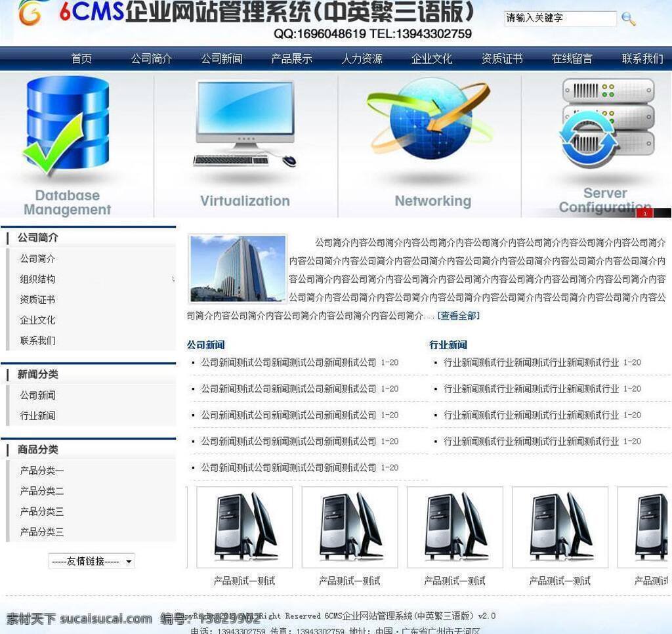The image size is (672, 634).
Task: Open 企业文化 in the top navigation bar
Action: pos(432,58)
